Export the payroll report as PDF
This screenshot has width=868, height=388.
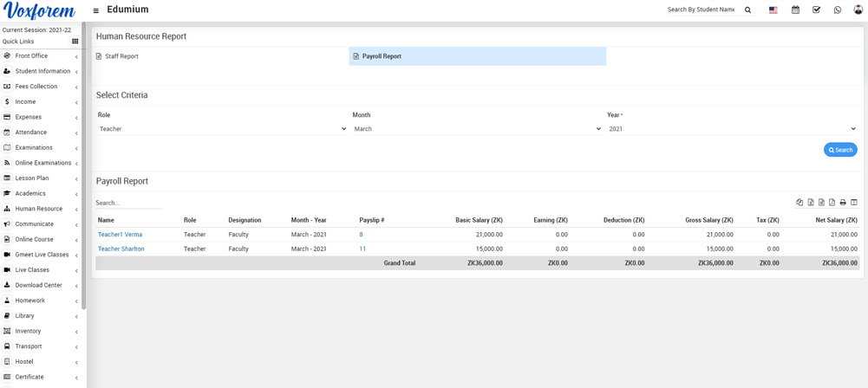tap(832, 203)
